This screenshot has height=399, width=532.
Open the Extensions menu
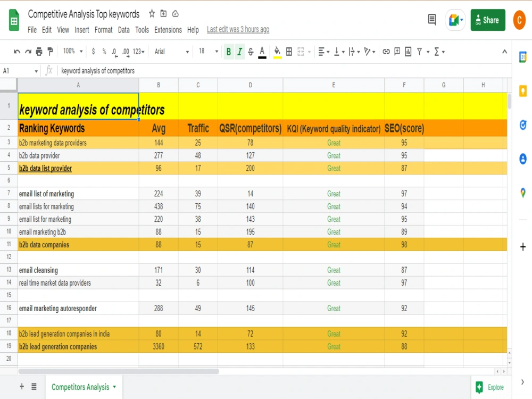tap(168, 30)
